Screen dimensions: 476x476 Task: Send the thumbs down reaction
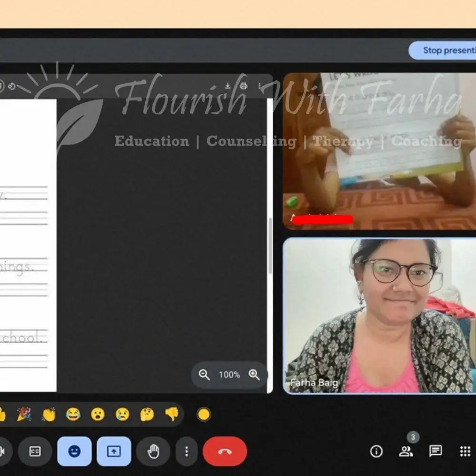[x=172, y=415]
